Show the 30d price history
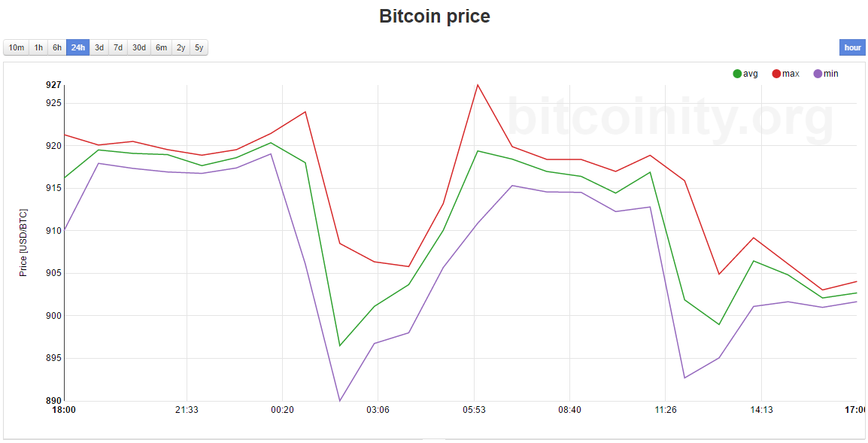Screen dimensions: 868x443 coord(139,48)
